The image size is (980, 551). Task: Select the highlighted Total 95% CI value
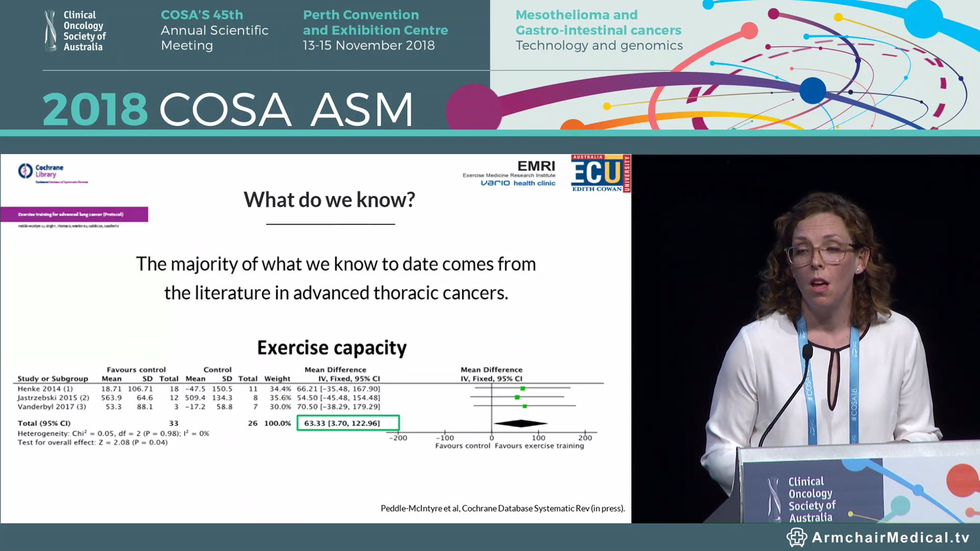click(348, 423)
